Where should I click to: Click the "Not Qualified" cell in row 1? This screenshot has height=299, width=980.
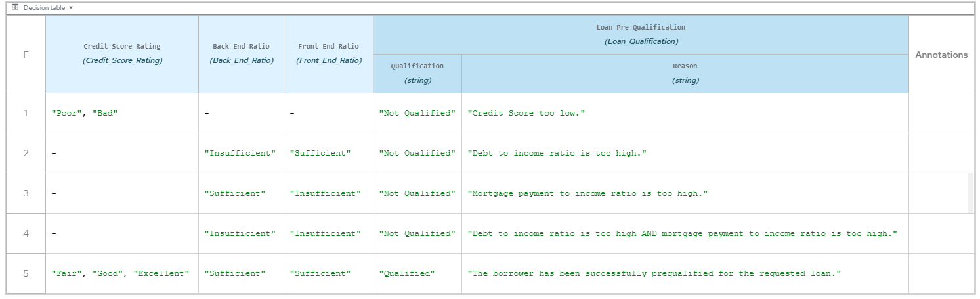pyautogui.click(x=417, y=113)
